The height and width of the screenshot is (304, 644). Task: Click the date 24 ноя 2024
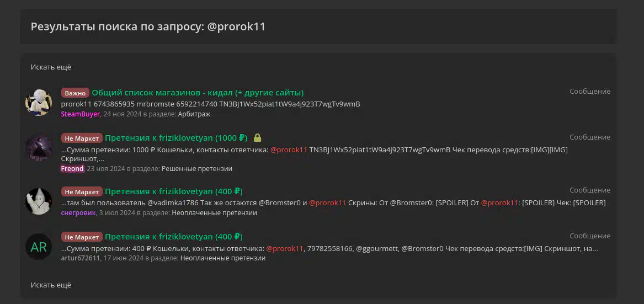click(123, 114)
